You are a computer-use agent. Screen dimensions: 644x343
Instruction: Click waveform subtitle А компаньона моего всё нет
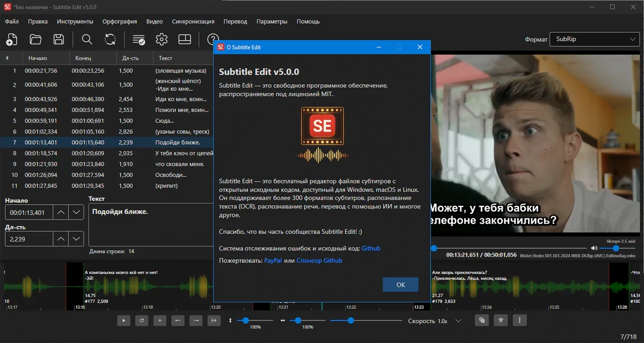click(121, 272)
